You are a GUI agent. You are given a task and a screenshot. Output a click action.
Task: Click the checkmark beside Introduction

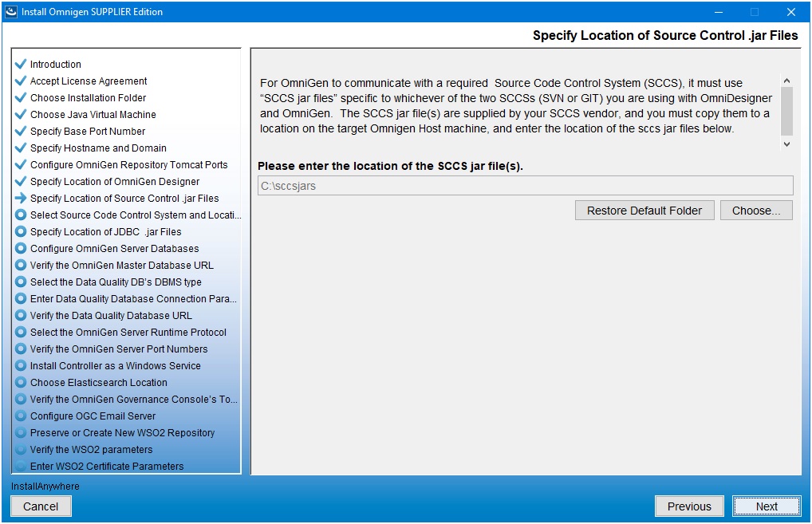coord(21,64)
